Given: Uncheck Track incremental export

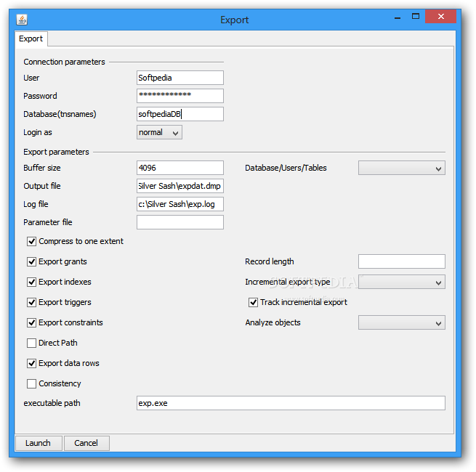Looking at the screenshot, I should 253,302.
